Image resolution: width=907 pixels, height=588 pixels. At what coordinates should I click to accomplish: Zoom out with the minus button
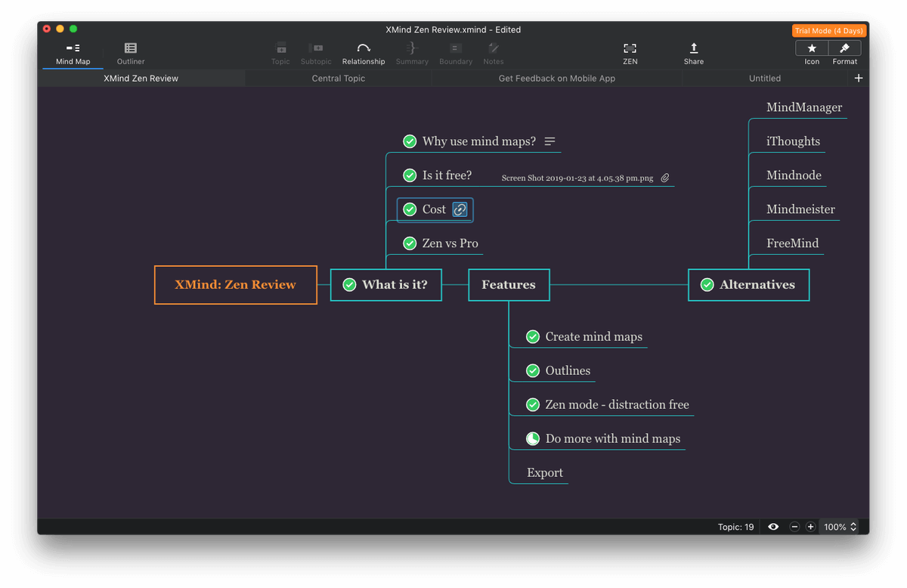click(x=794, y=527)
